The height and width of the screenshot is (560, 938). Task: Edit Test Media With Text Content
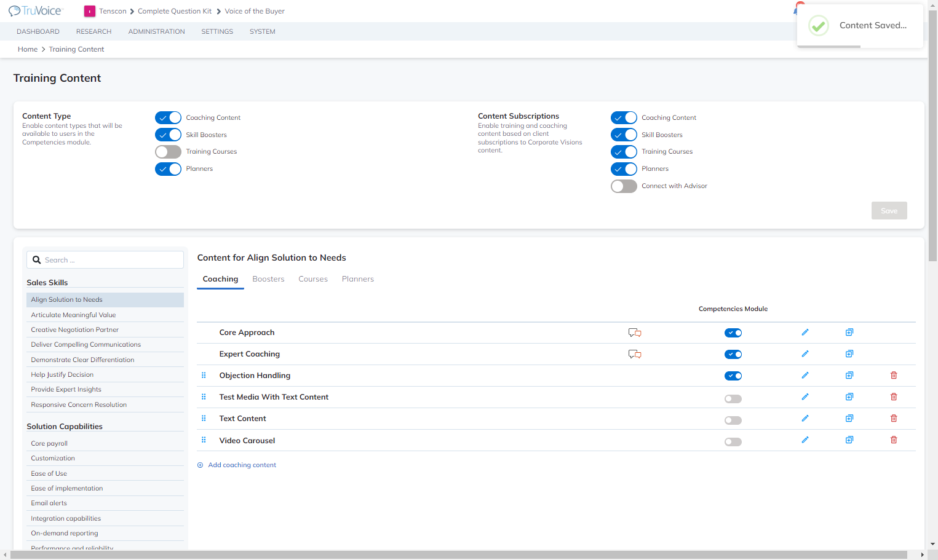[805, 397]
